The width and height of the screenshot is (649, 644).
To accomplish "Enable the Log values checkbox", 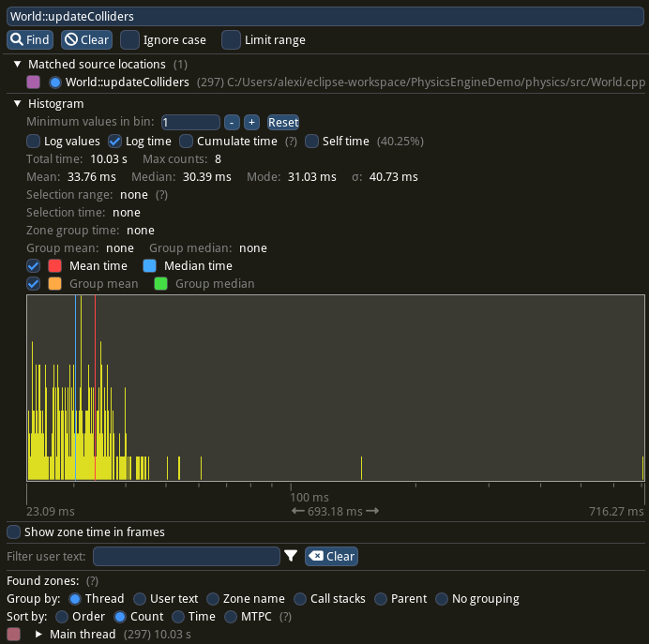I will click(33, 141).
